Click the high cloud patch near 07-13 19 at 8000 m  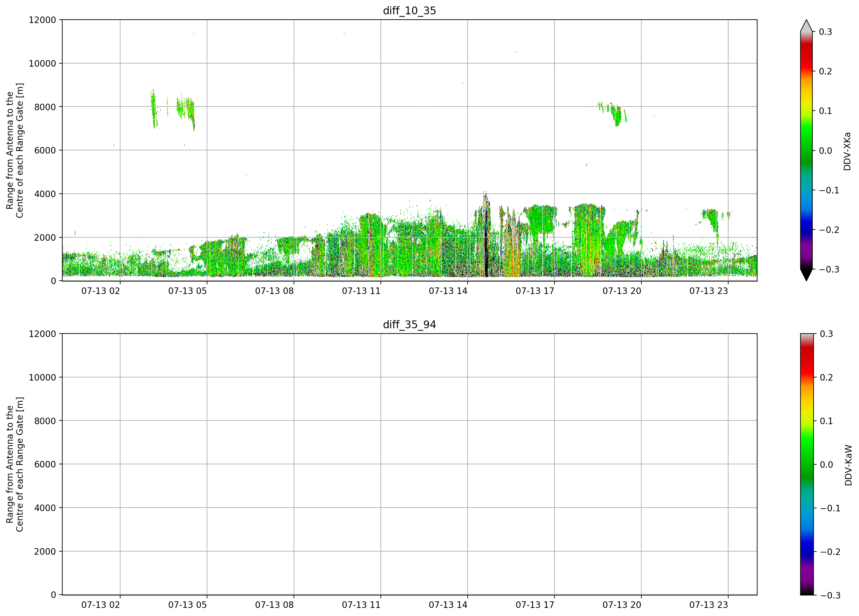tap(613, 113)
